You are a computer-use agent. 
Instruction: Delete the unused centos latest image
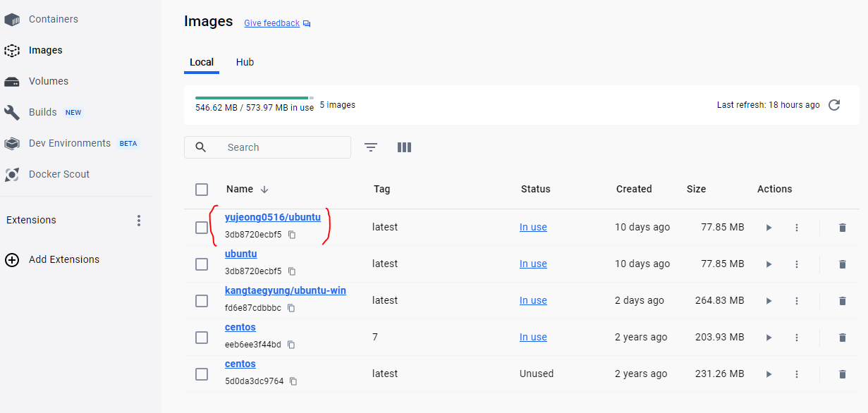[842, 374]
